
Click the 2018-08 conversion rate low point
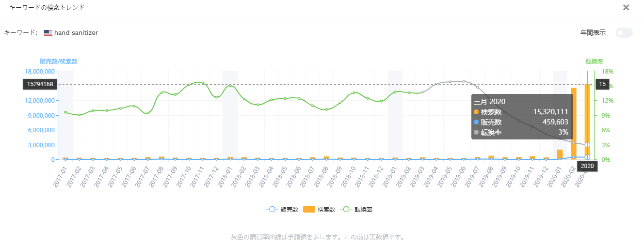pos(326,109)
